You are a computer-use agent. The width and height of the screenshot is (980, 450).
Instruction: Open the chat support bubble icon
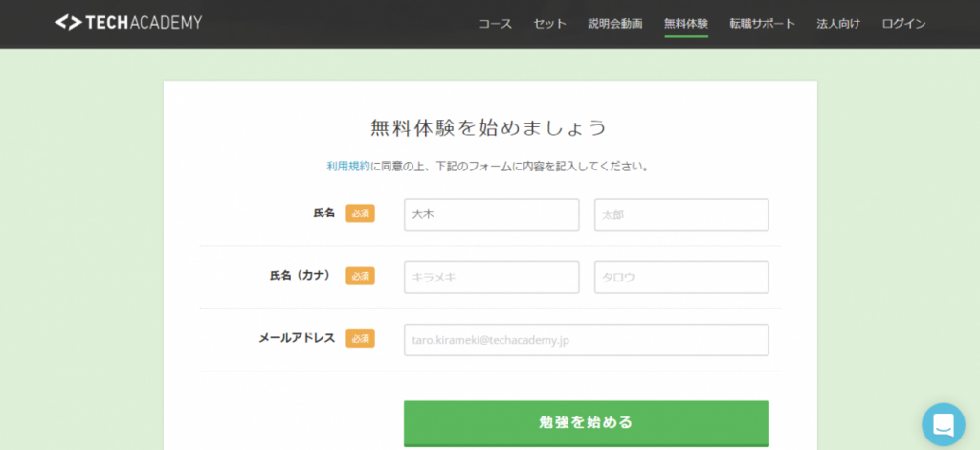[x=943, y=424]
